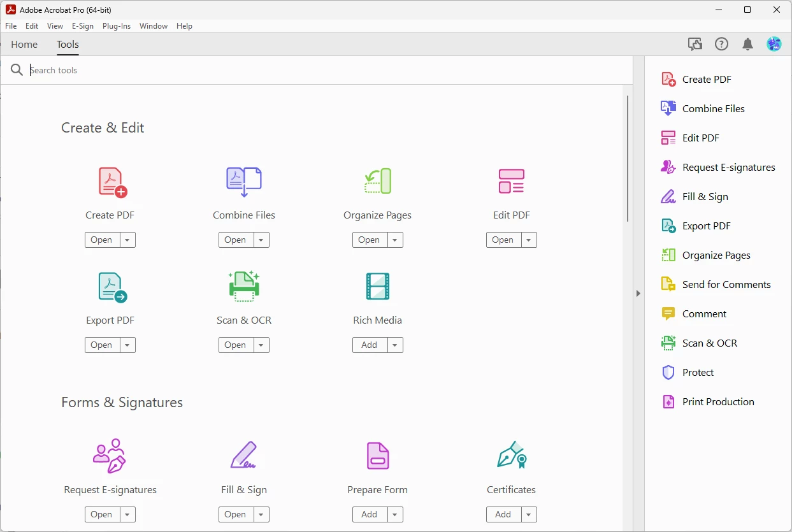The image size is (792, 532).
Task: Expand the Edit PDF Open dropdown arrow
Action: point(529,240)
